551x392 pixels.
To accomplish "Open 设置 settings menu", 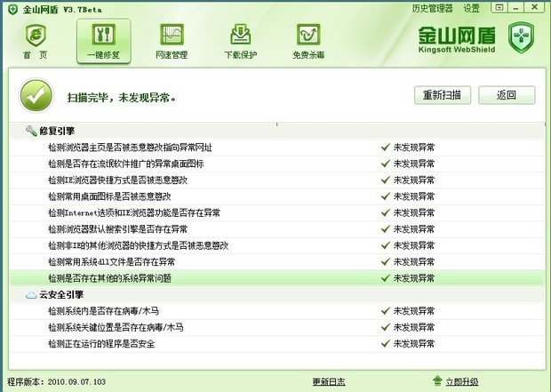I will 472,8.
